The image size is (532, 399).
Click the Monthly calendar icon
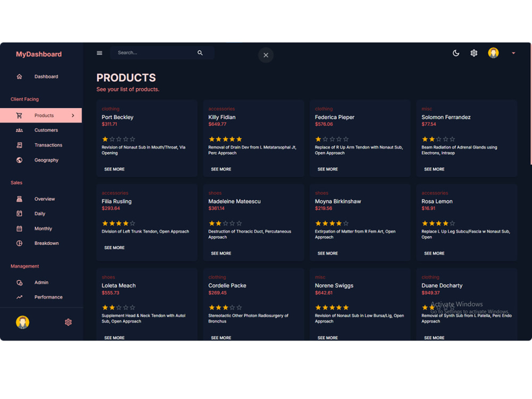pyautogui.click(x=19, y=229)
